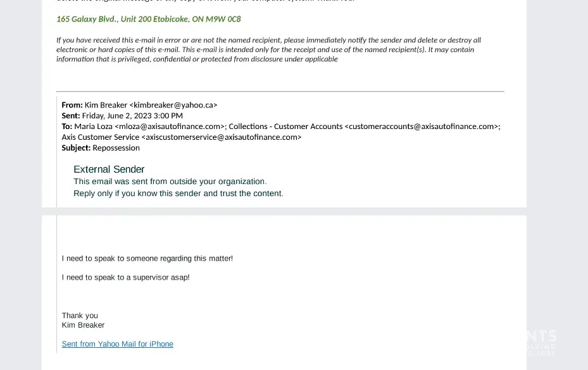This screenshot has width=588, height=370.
Task: Click the Maria Loza recipient name
Action: pos(93,126)
